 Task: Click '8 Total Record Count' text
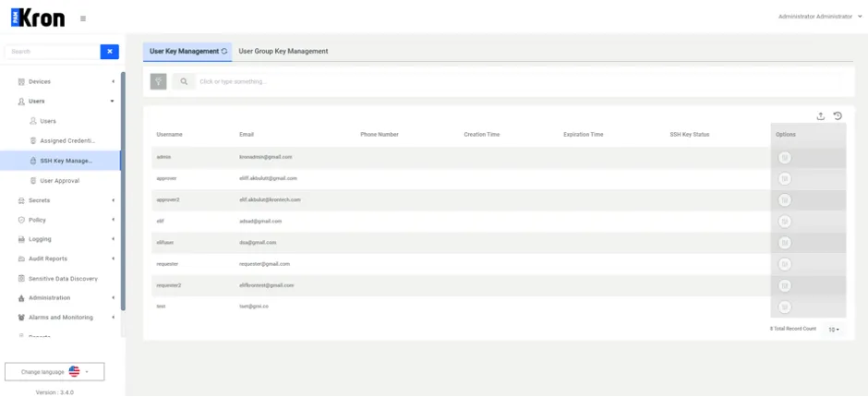[x=792, y=329]
